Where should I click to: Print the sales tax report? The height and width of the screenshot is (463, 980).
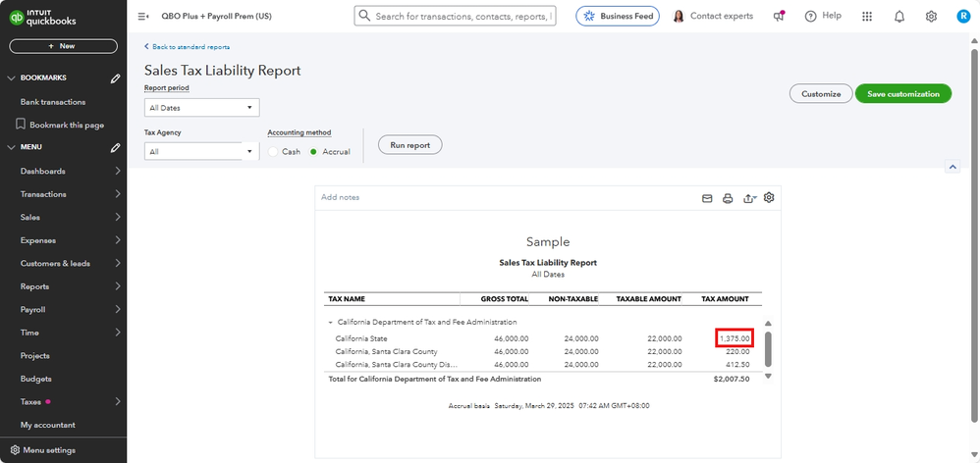click(x=728, y=198)
